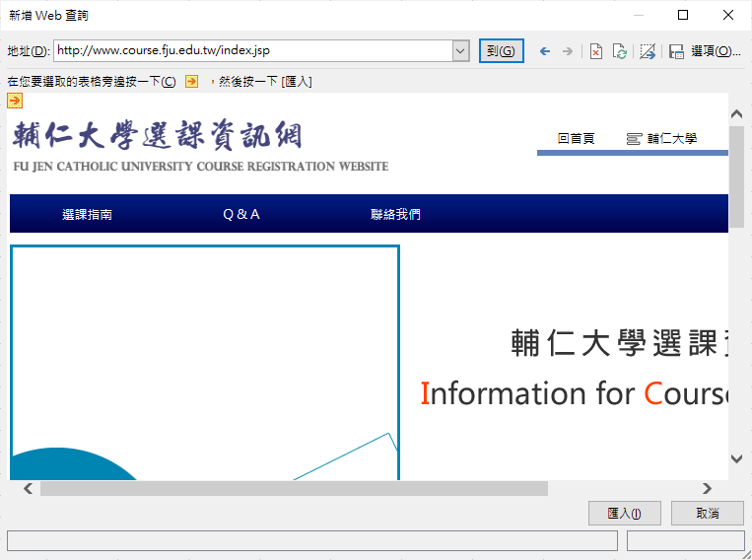752x560 pixels.
Task: Click the horizontal scrollbar thumb
Action: pos(294,488)
